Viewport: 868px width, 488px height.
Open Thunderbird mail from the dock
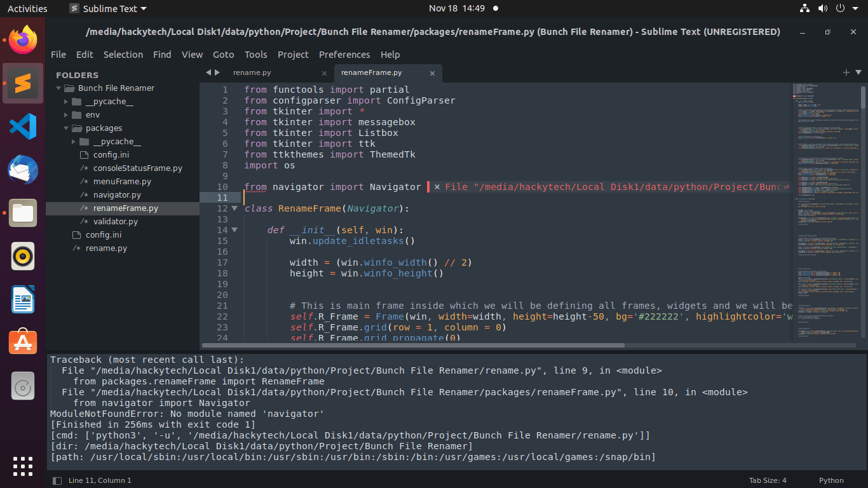pyautogui.click(x=23, y=170)
